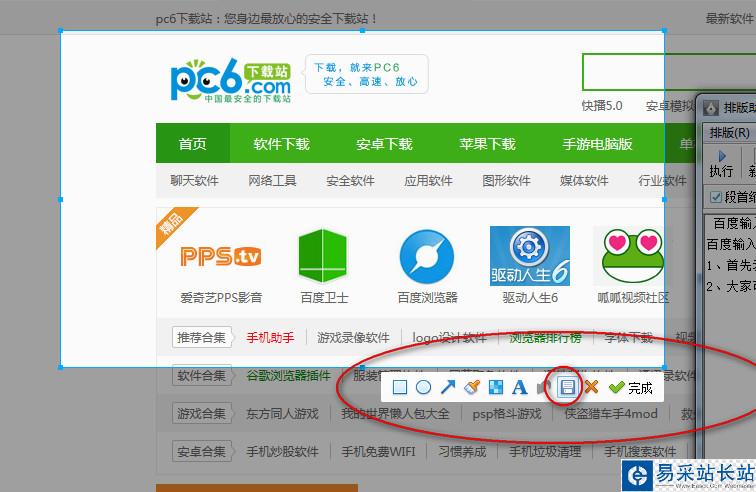Image resolution: width=756 pixels, height=492 pixels.
Task: Open the 排版(R) menu in 排版助手 window
Action: 730,133
